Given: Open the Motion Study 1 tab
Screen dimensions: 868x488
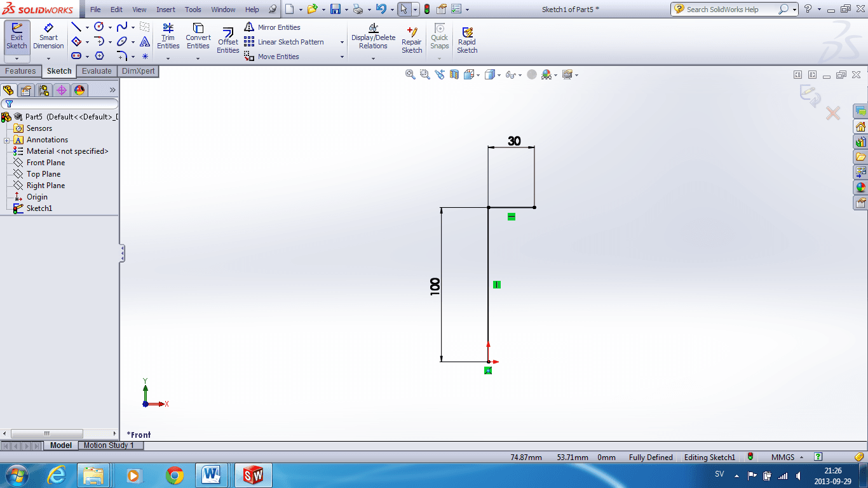Looking at the screenshot, I should (x=109, y=445).
